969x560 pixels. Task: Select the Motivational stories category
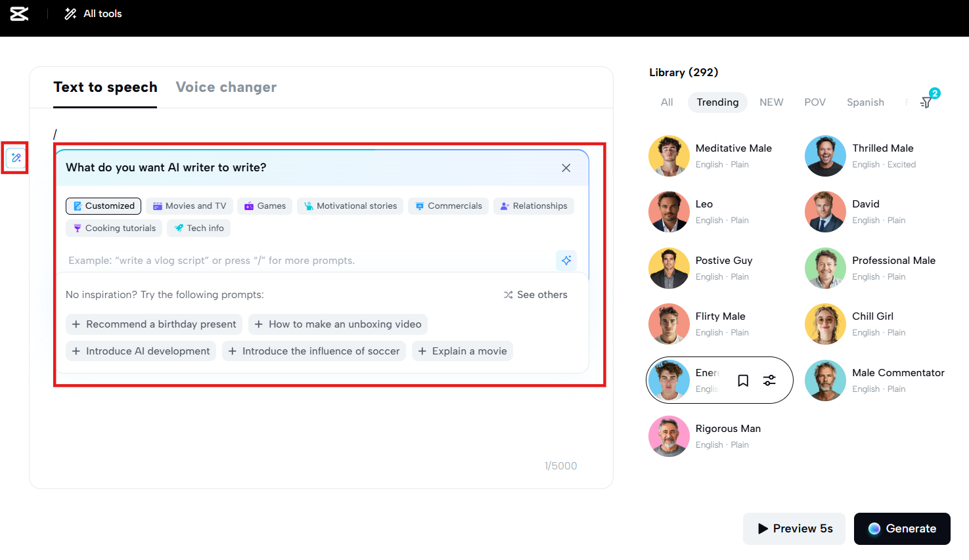point(350,206)
